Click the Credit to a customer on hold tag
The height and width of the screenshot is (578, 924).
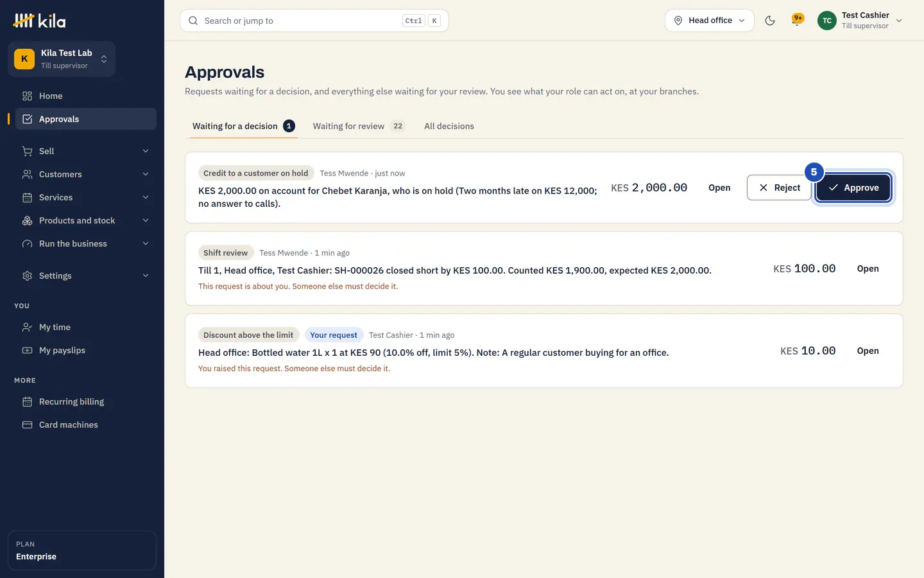coord(256,173)
